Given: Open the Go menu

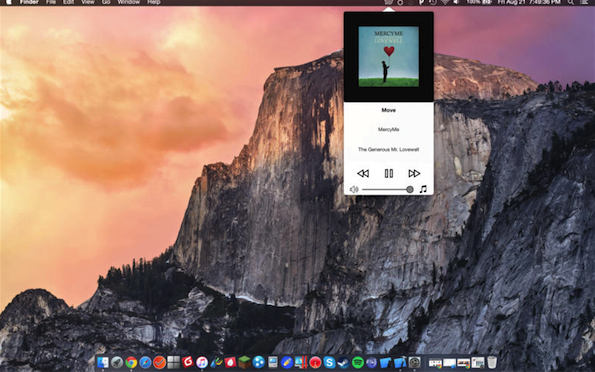Looking at the screenshot, I should (x=106, y=2).
